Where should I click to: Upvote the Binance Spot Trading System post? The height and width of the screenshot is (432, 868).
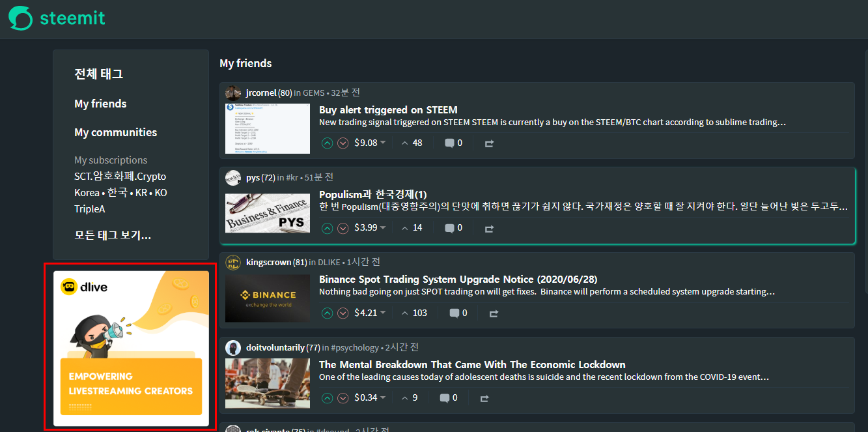pos(327,313)
